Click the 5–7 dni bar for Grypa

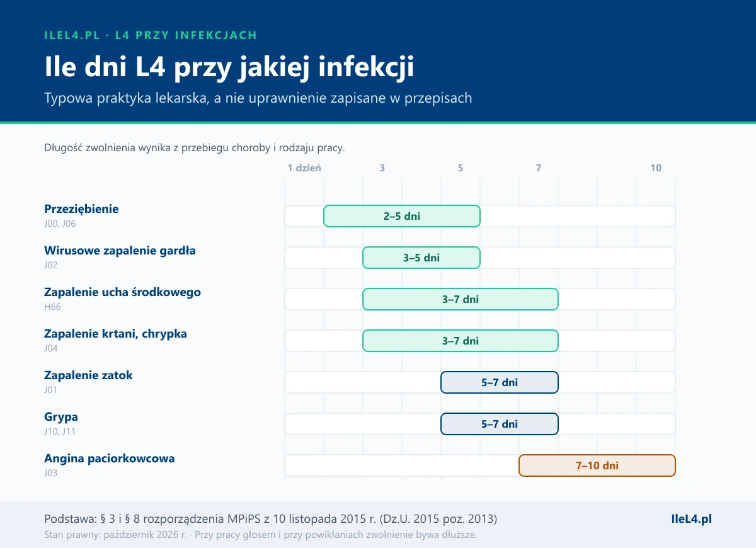pos(500,424)
